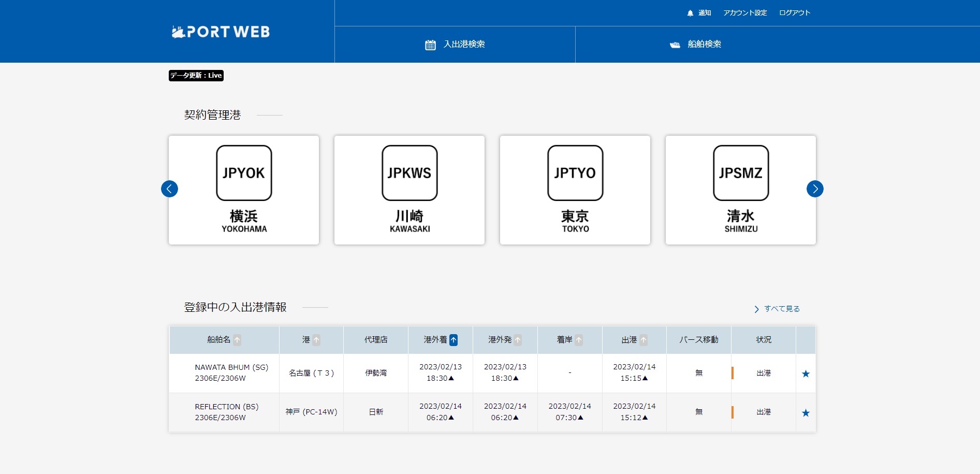Toggle favorite star for NAWATA BHUM
Screen dimensions: 980x474
point(806,374)
